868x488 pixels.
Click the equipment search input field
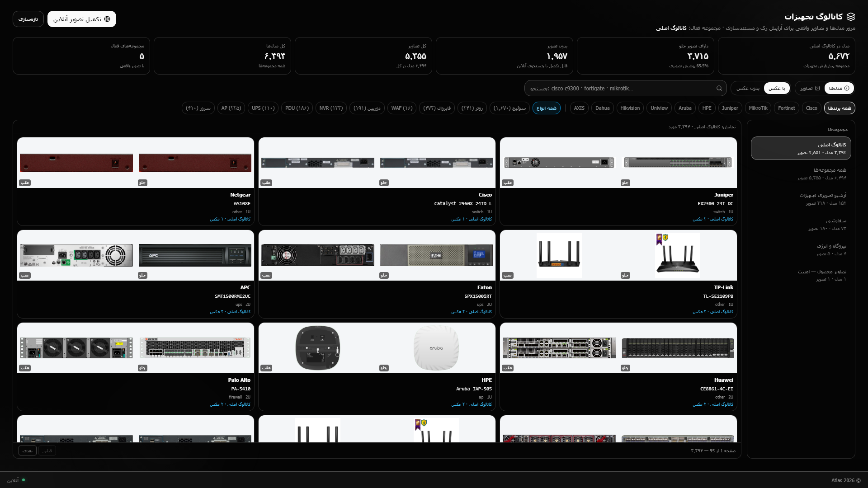(625, 88)
